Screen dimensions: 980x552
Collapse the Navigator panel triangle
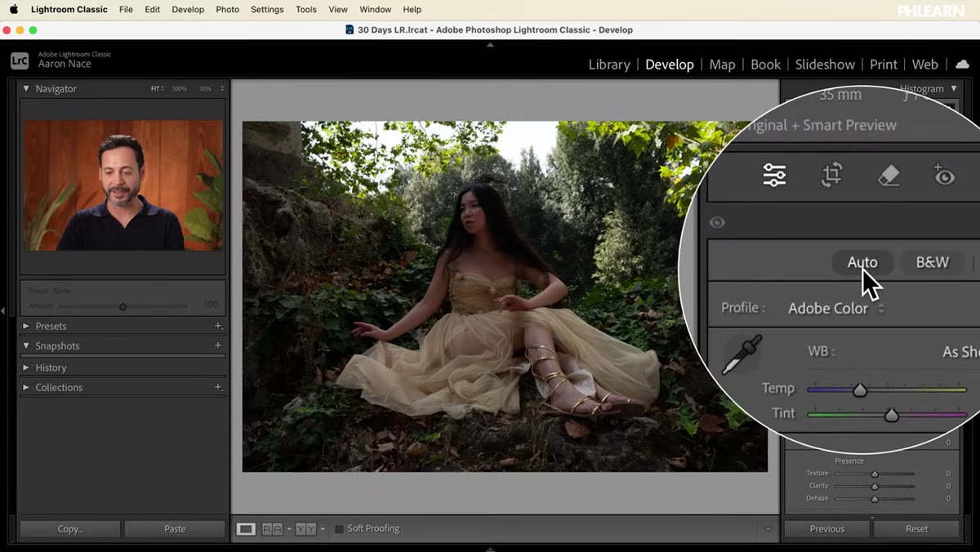[x=26, y=88]
